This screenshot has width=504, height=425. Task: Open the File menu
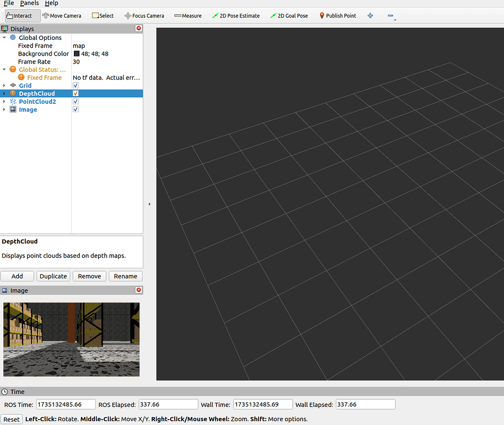8,3
